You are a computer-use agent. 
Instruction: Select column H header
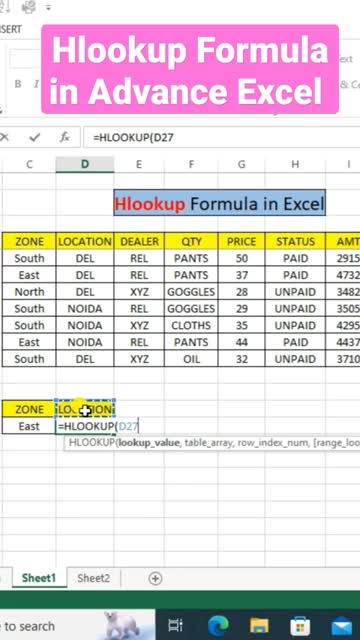(x=295, y=164)
